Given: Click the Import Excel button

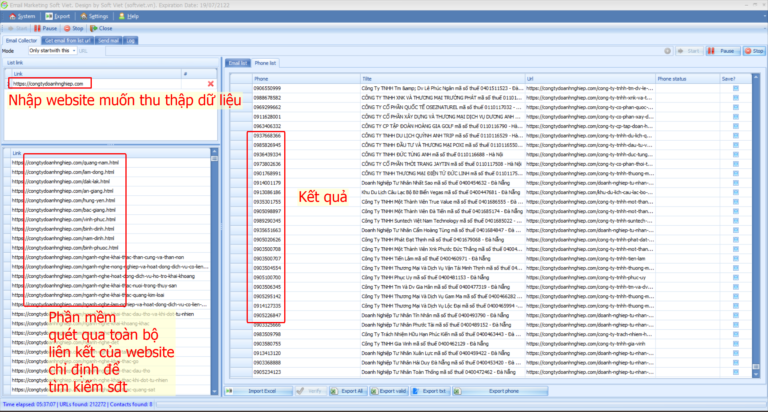Looking at the screenshot, I should tap(259, 391).
